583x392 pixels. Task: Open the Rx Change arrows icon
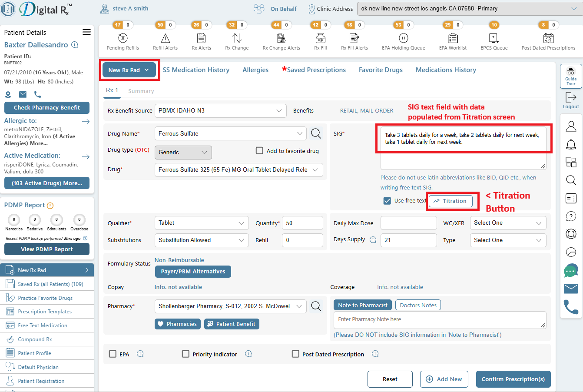237,38
